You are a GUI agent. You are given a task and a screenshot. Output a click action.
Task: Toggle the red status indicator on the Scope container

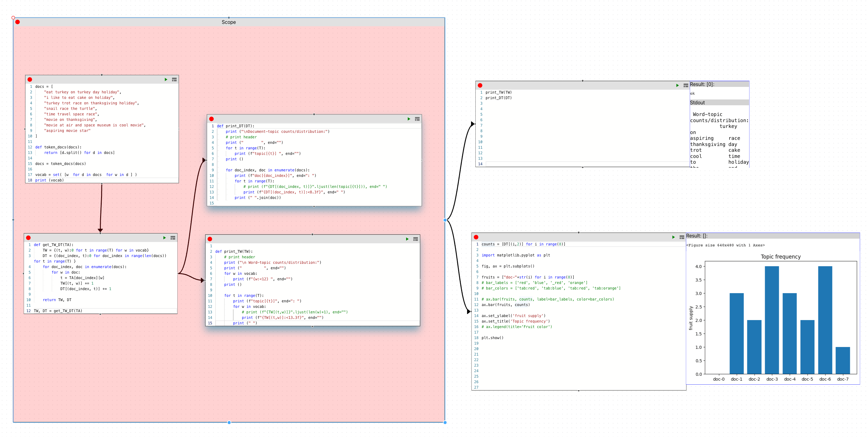(17, 22)
